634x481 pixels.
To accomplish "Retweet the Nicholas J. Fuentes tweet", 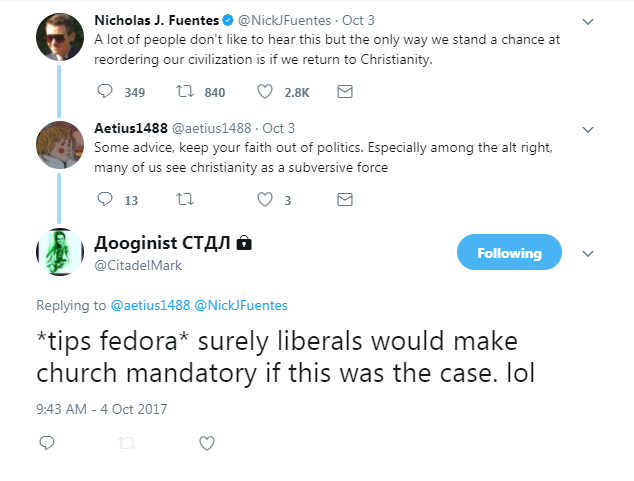I will tap(185, 91).
